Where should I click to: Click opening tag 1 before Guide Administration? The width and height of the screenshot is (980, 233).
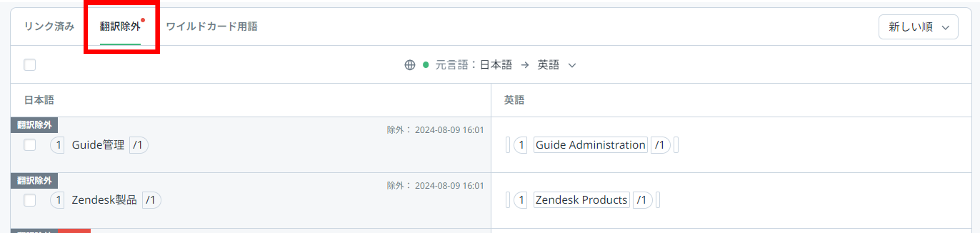(521, 145)
